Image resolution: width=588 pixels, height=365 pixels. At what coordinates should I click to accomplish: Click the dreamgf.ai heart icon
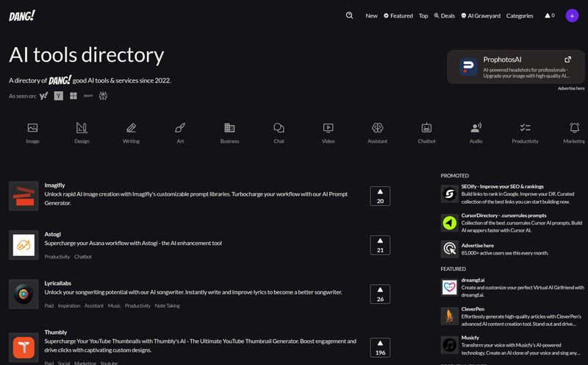pyautogui.click(x=449, y=288)
